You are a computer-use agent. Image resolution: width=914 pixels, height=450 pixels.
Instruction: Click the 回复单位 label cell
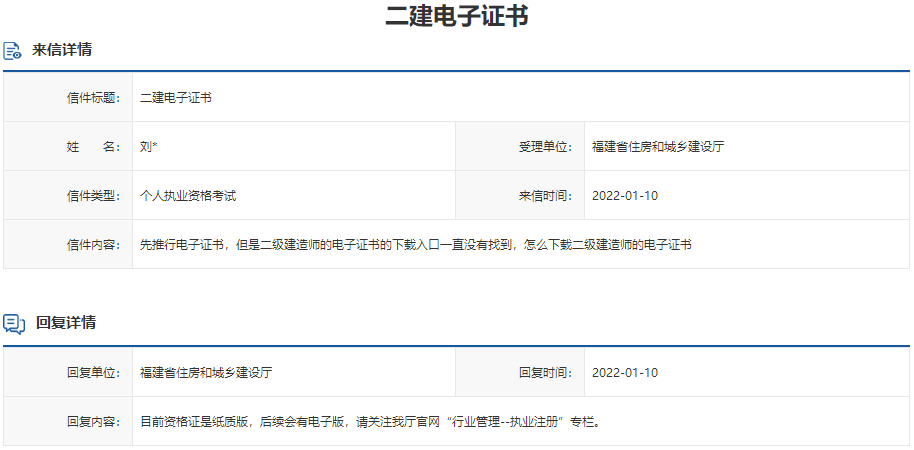[x=92, y=373]
